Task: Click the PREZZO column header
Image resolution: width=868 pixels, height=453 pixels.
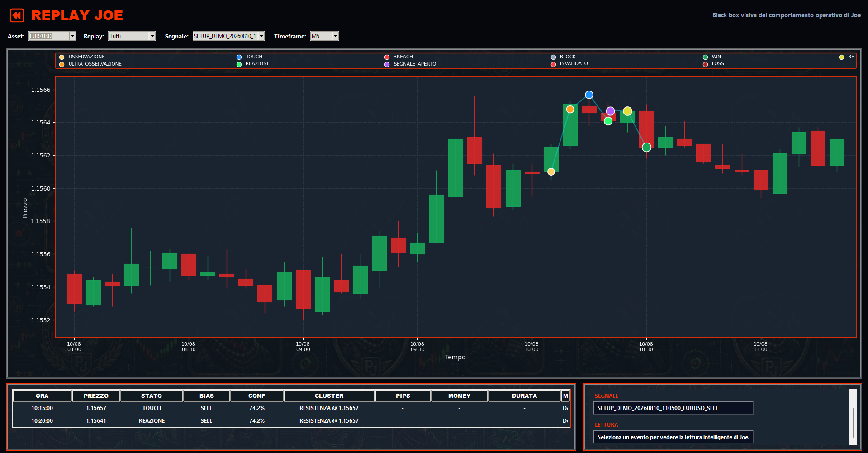Action: coord(96,396)
